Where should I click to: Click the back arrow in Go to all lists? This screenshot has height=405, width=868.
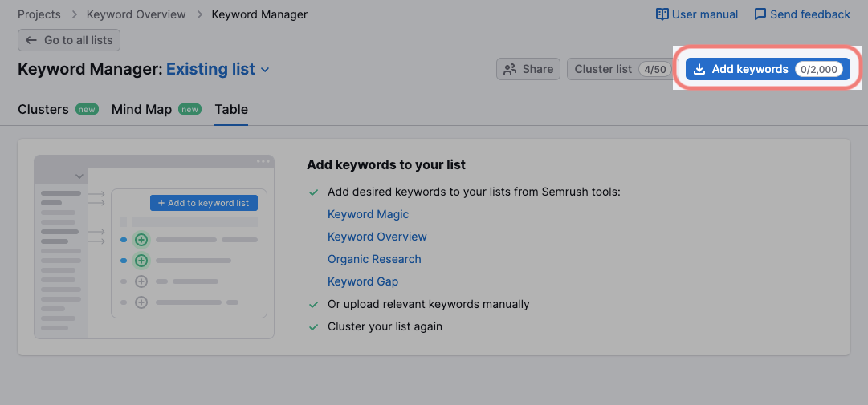[31, 40]
